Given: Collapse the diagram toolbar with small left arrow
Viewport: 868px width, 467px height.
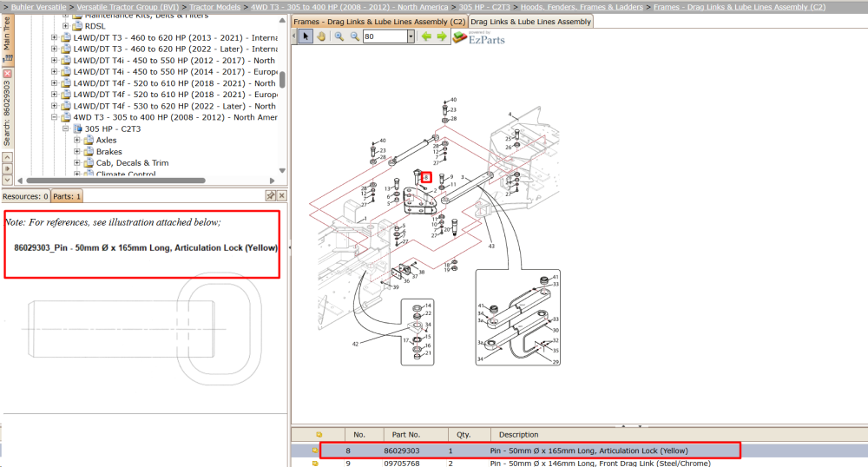Looking at the screenshot, I should pyautogui.click(x=294, y=36).
